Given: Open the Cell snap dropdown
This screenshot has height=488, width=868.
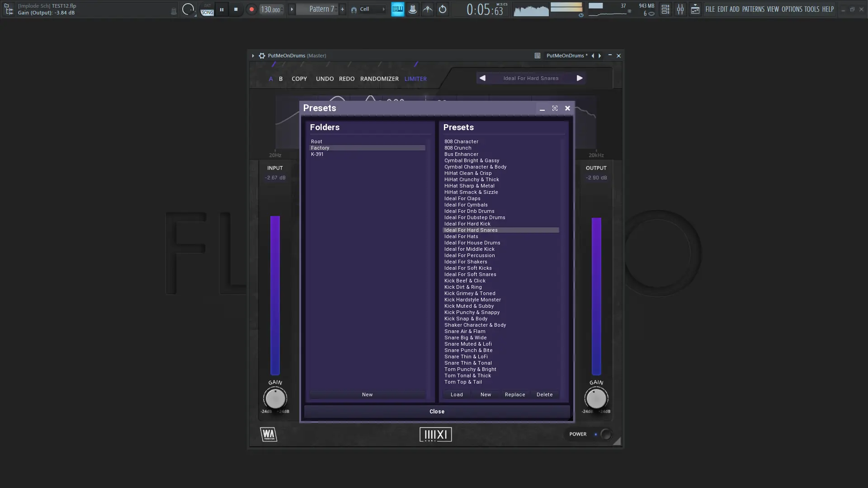Looking at the screenshot, I should 370,9.
